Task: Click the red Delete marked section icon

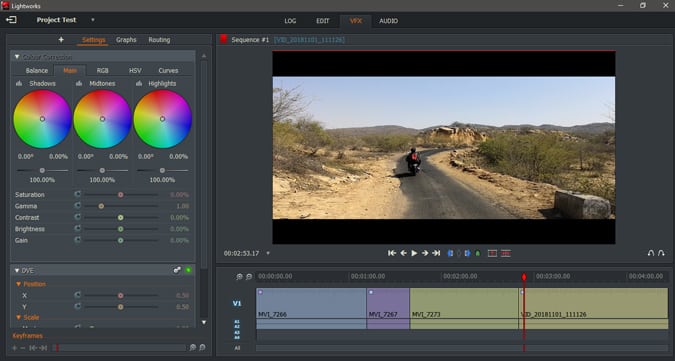Action: coord(506,253)
